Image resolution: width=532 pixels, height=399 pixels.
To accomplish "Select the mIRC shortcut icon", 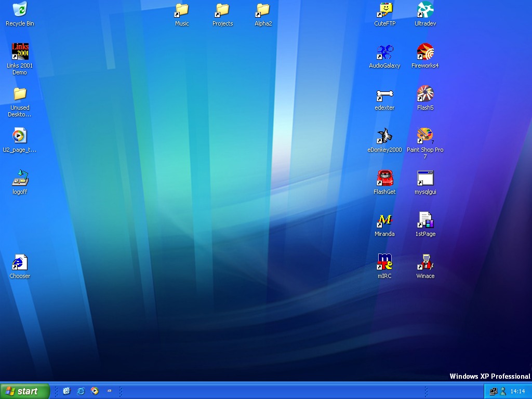I will point(384,262).
